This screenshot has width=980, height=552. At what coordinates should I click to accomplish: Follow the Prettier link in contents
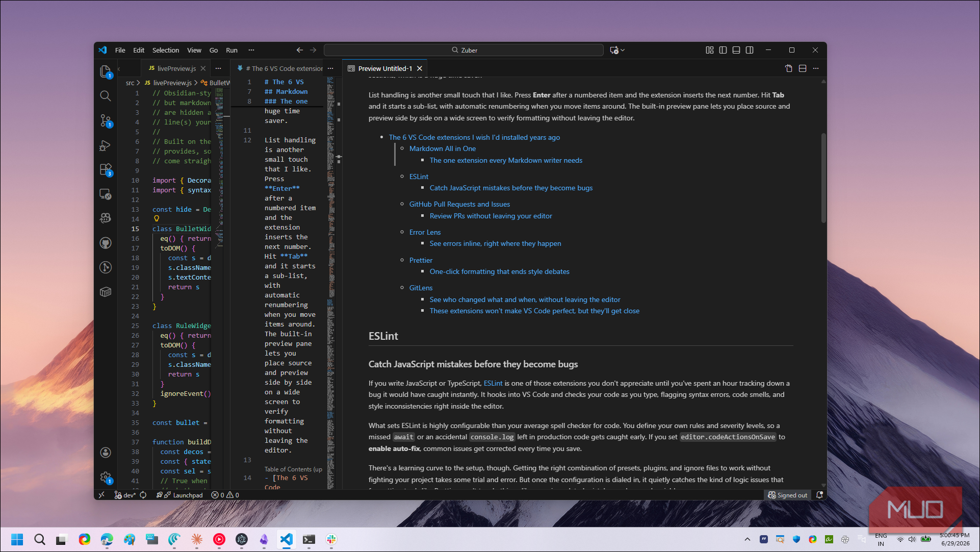coord(421,260)
